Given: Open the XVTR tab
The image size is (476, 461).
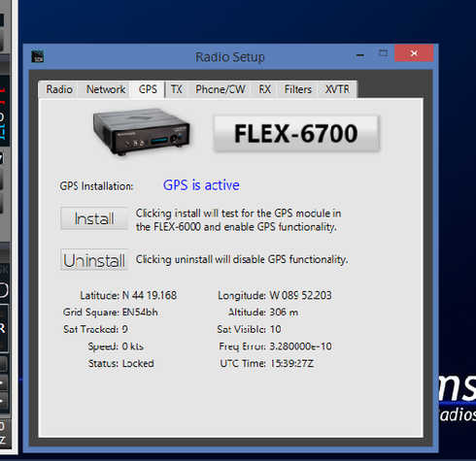Looking at the screenshot, I should [x=337, y=89].
